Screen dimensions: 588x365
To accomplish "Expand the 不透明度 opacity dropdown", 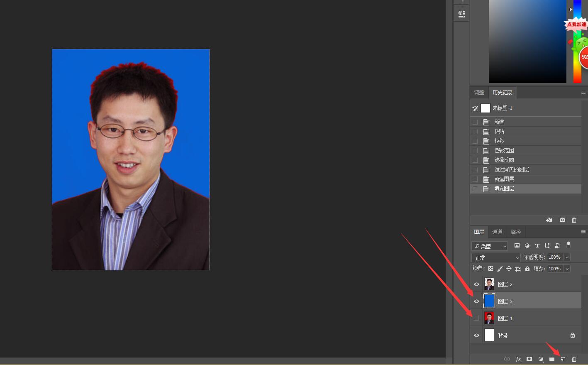I will coord(567,257).
